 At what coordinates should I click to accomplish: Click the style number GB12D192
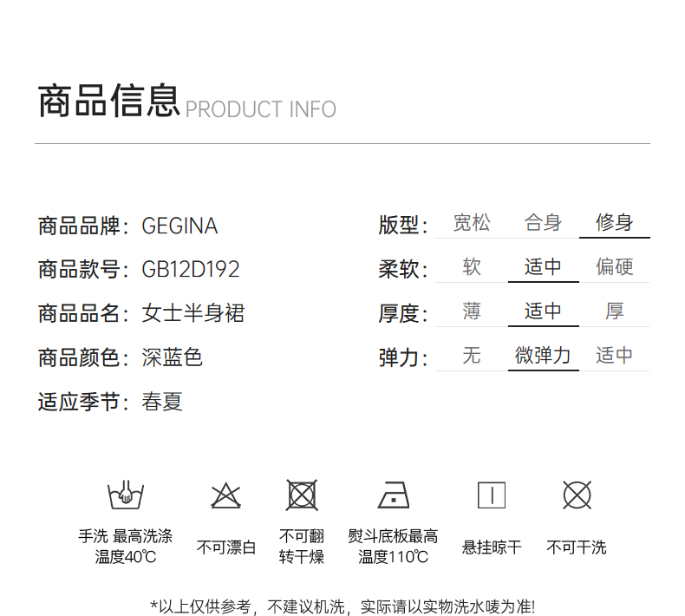click(x=191, y=270)
